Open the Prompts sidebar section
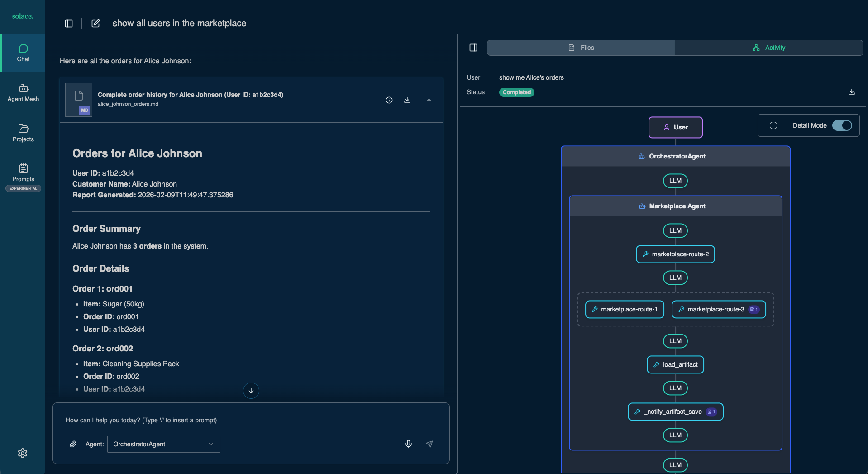 tap(23, 173)
